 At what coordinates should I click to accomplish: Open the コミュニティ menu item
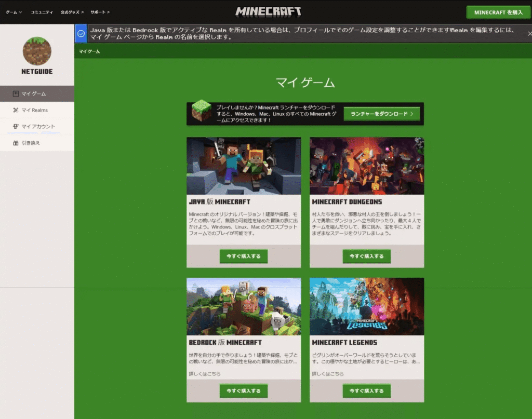point(42,12)
